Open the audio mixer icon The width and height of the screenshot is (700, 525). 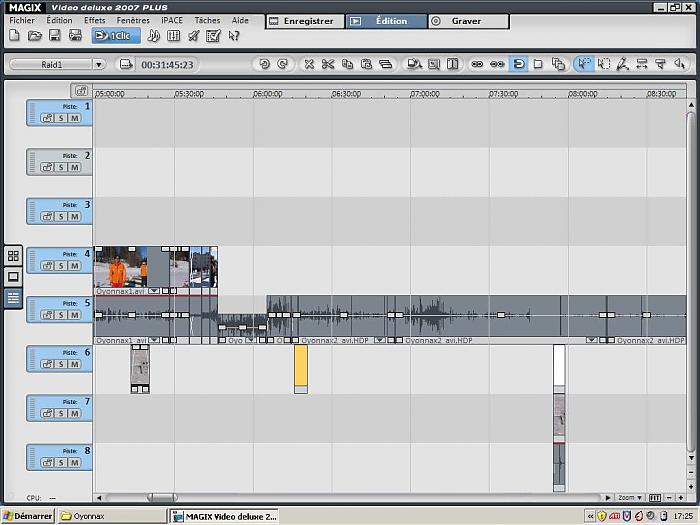click(174, 36)
